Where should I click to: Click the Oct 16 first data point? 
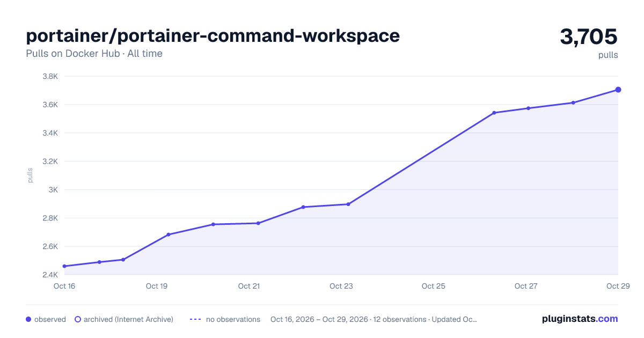click(64, 266)
